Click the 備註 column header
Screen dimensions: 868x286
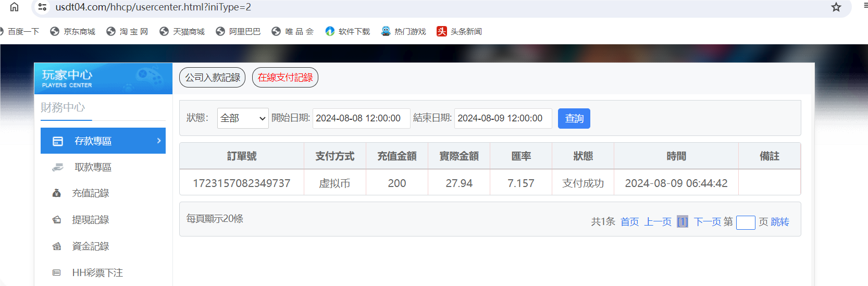click(x=770, y=156)
